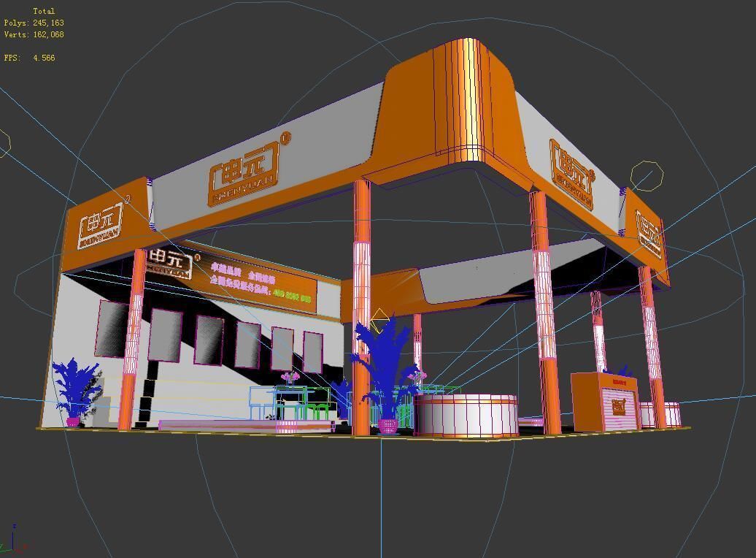Click the XYZ axis tripod gizmo

click(x=12, y=540)
